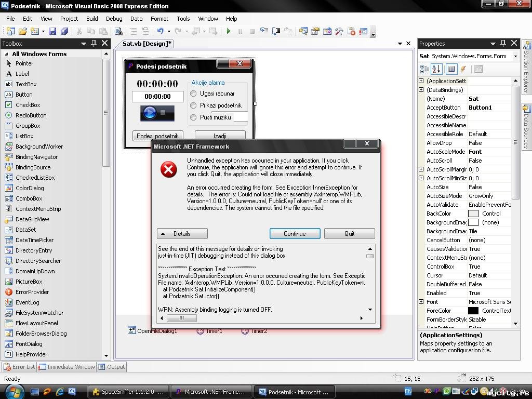Viewport: 532px width, 399px height.
Task: Click the Step Over toolbar icon
Action: [x=276, y=31]
